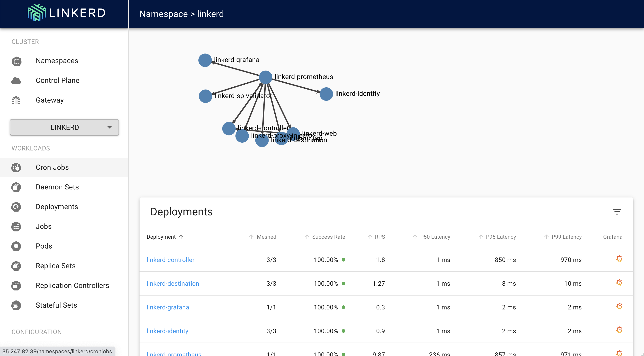This screenshot has height=356, width=644.
Task: Click the 850 ms P95 latency value
Action: [505, 260]
